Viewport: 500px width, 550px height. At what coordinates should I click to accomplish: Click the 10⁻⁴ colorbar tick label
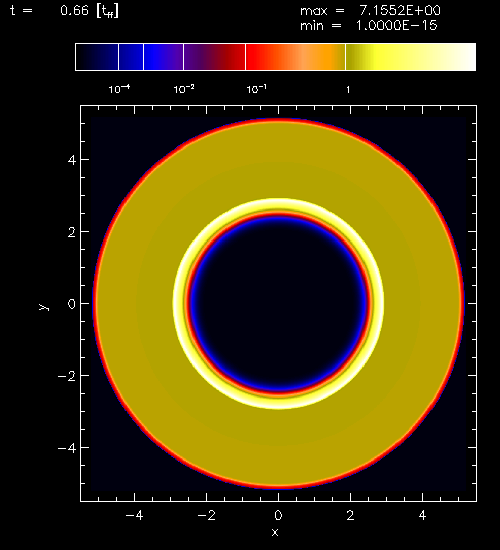coord(119,89)
